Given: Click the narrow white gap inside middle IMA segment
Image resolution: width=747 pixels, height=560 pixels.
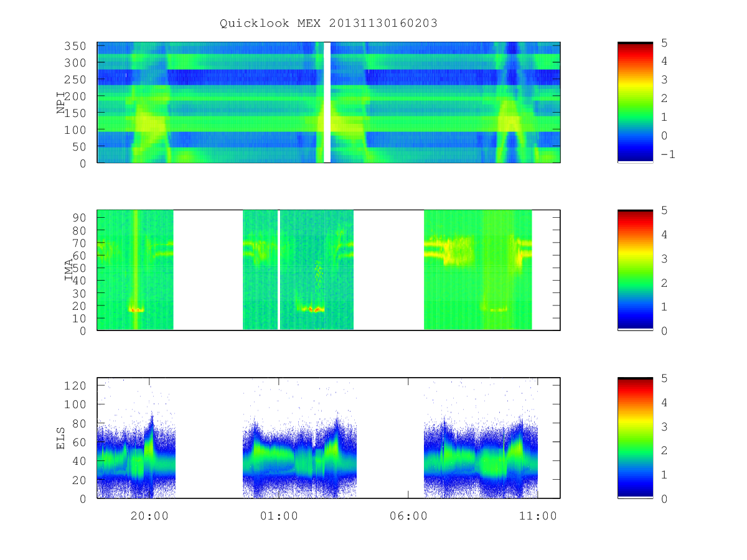Looking at the screenshot, I should click(x=279, y=270).
